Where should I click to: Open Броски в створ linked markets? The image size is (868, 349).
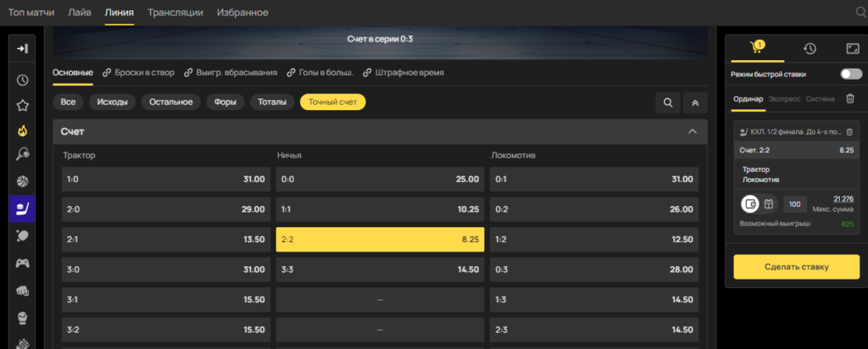tap(139, 73)
